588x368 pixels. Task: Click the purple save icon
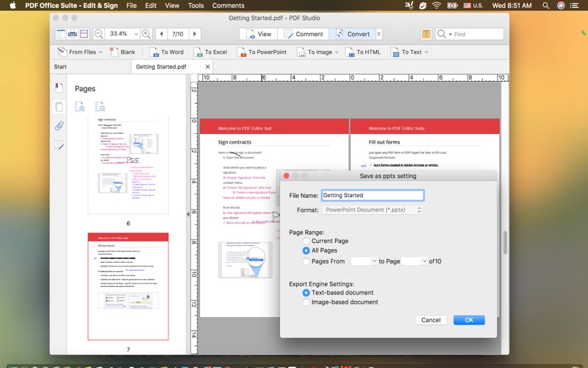(85, 34)
